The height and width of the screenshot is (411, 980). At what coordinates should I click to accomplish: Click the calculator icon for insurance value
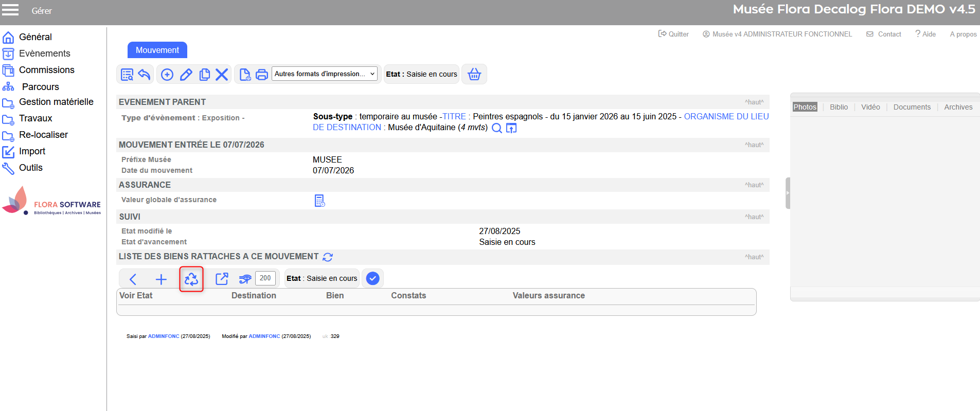(x=319, y=201)
